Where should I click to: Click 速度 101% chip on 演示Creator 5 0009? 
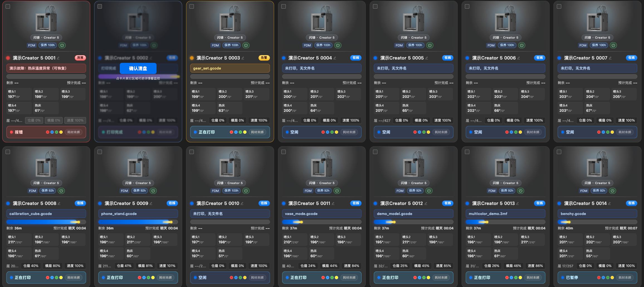click(167, 266)
